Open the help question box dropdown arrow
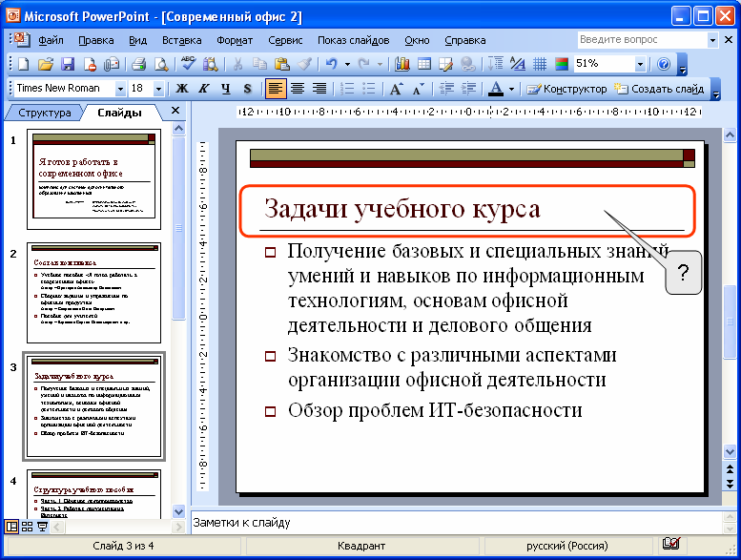The width and height of the screenshot is (741, 560). coord(712,40)
